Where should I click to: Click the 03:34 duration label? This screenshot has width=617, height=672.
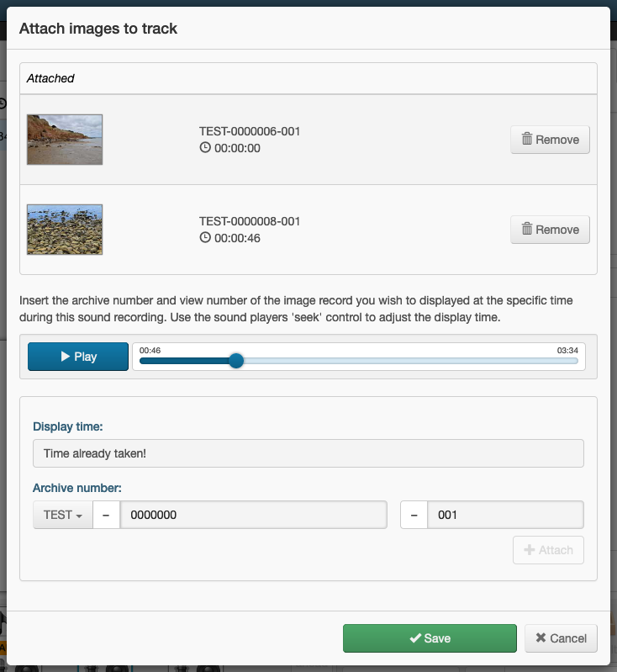(567, 350)
